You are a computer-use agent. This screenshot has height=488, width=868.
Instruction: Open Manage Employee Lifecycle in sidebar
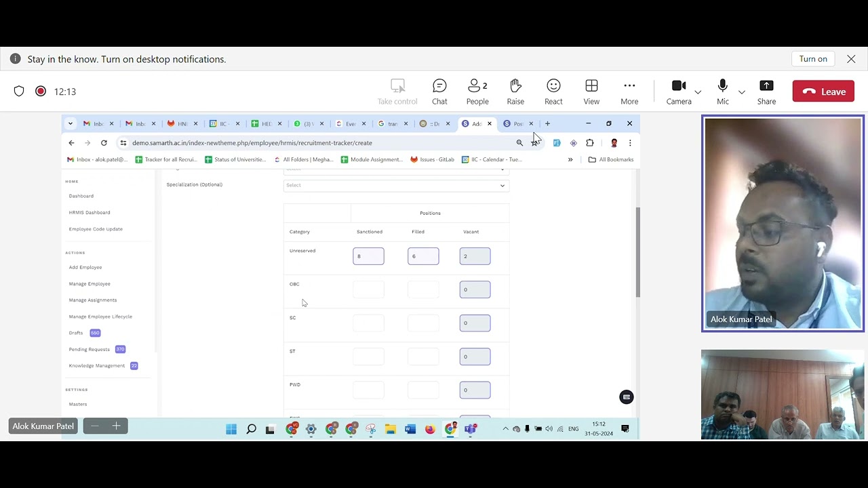tap(100, 317)
